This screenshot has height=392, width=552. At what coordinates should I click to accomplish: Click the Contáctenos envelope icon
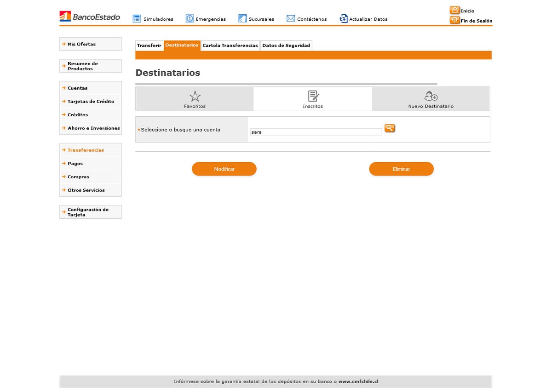[x=291, y=18]
